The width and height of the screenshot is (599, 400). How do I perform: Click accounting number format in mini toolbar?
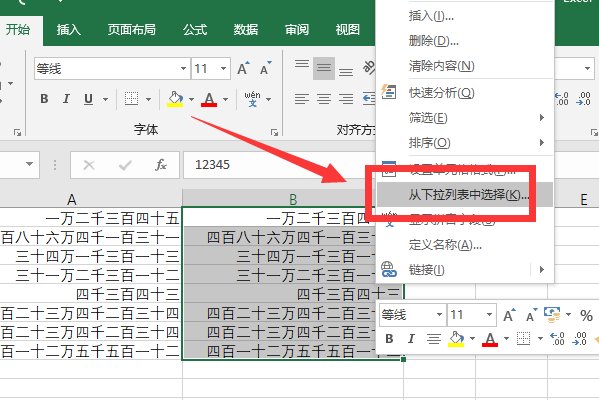tap(552, 315)
